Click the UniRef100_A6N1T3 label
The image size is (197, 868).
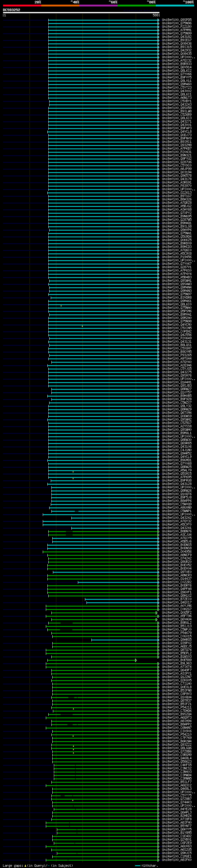(177, 98)
